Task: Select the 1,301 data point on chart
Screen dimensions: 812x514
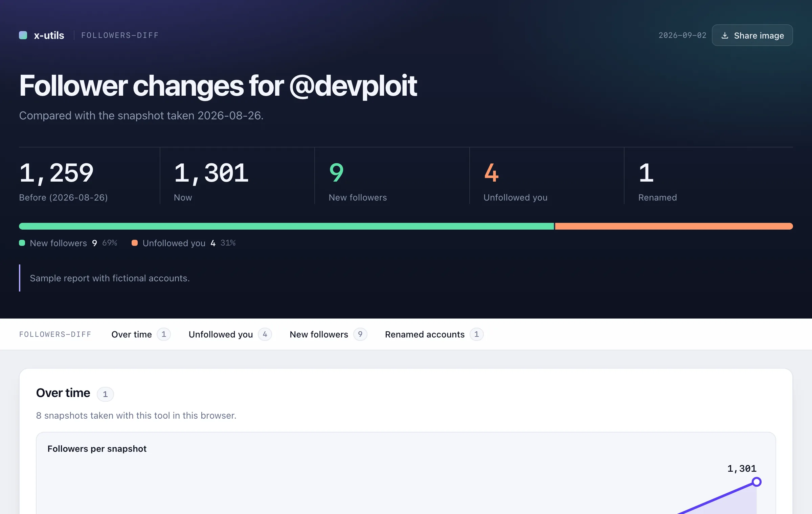Action: (x=757, y=482)
